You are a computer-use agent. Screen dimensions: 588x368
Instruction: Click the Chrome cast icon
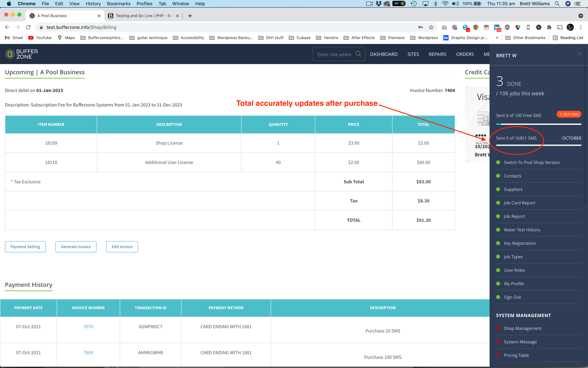(560, 27)
